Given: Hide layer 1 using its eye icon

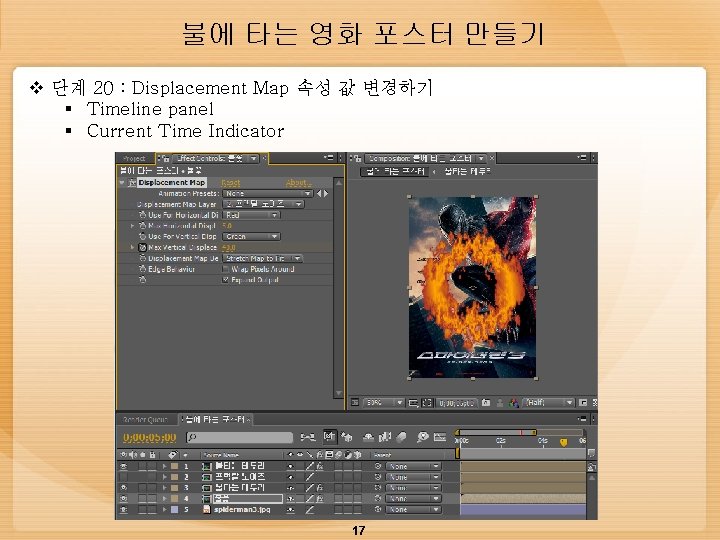Looking at the screenshot, I should (x=124, y=466).
